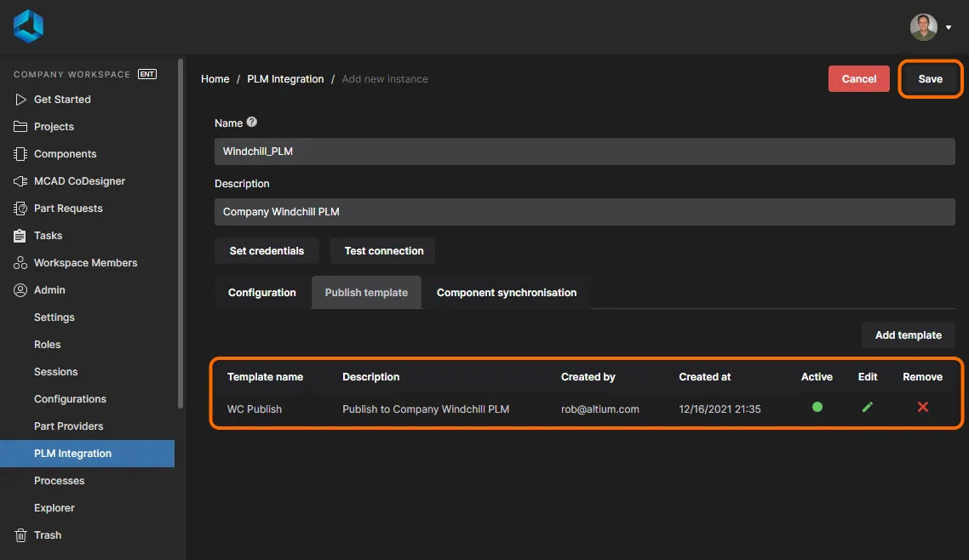Switch to Component synchronisation tab

507,293
